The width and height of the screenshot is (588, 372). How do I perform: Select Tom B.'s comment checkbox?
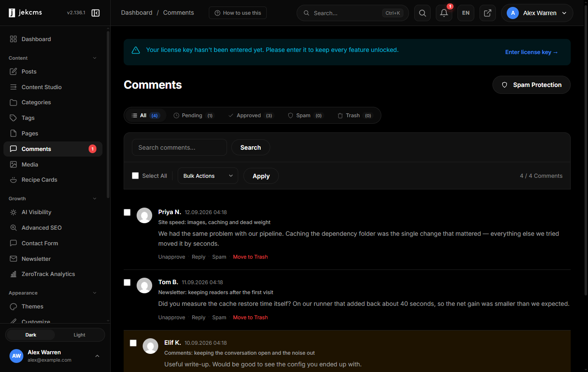tap(127, 282)
